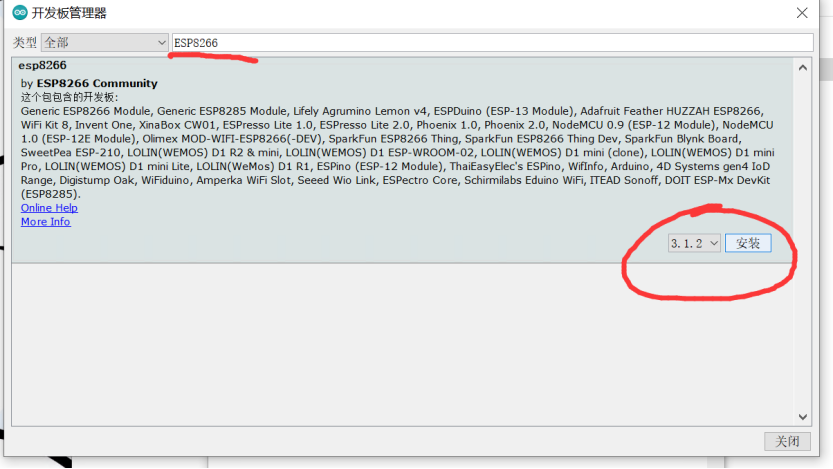The height and width of the screenshot is (469, 833).
Task: Open the 类型 dropdown showing 全部
Action: point(105,42)
